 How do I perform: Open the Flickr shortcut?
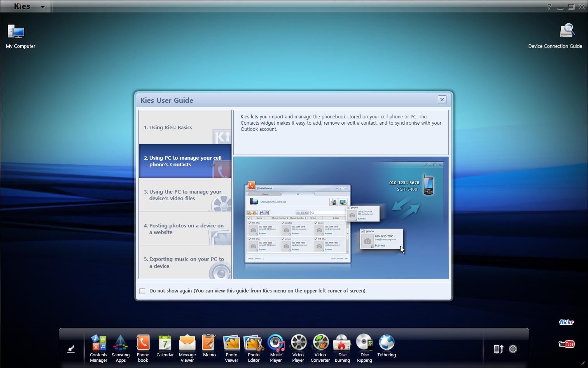[566, 322]
